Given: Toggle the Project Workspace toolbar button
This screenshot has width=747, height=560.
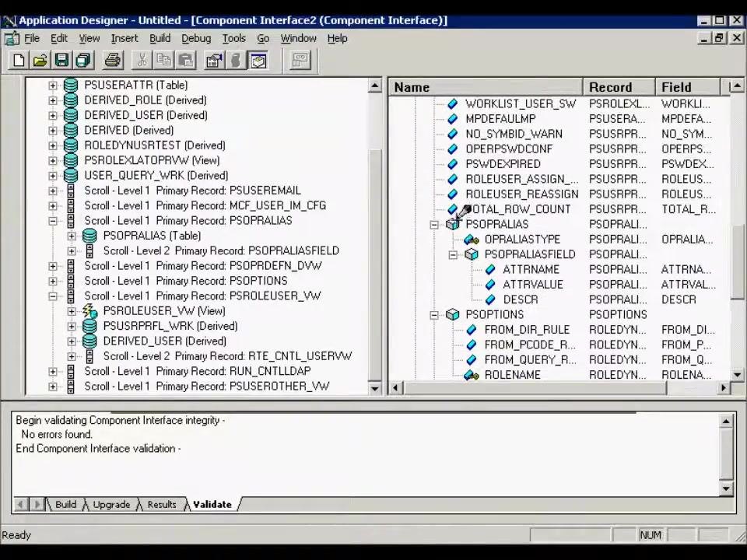Looking at the screenshot, I should tap(258, 61).
